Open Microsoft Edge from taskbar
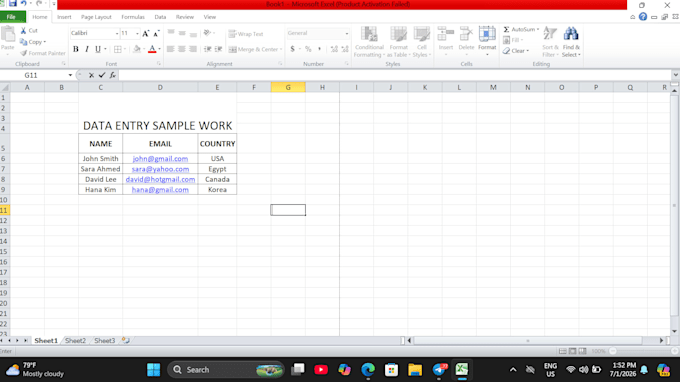Viewport: 680px width, 382px height. point(368,370)
